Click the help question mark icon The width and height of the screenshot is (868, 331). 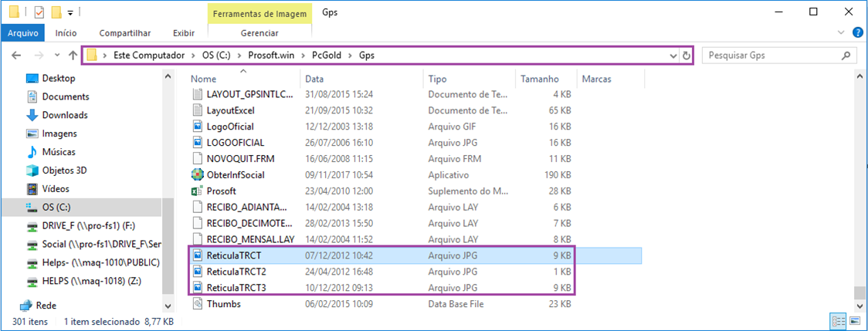[x=857, y=33]
